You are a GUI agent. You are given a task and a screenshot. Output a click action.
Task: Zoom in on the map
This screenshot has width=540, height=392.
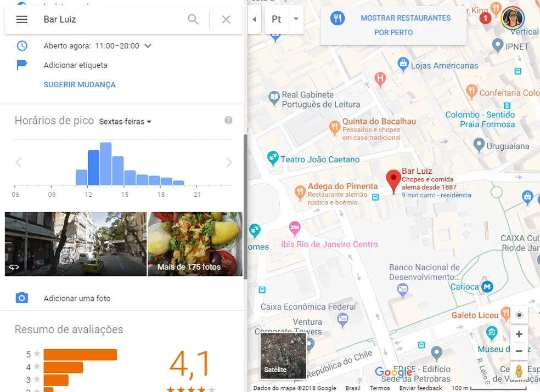tap(519, 334)
